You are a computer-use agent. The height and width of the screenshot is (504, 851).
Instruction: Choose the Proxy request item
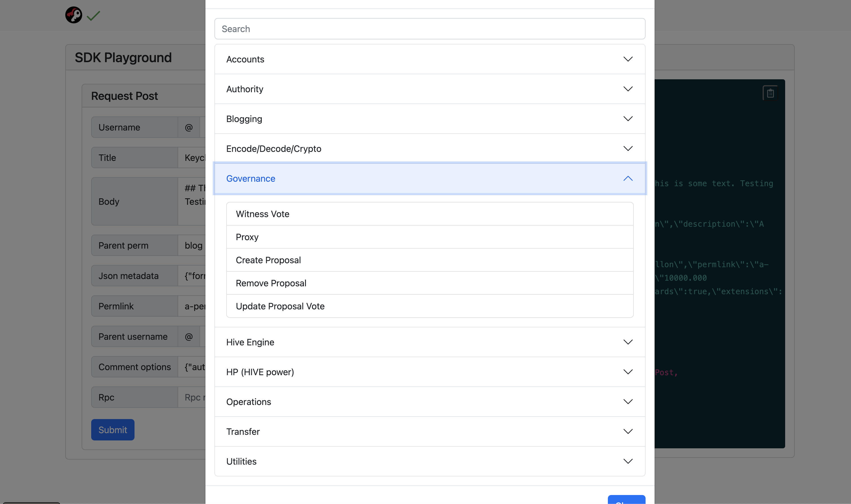tap(430, 237)
